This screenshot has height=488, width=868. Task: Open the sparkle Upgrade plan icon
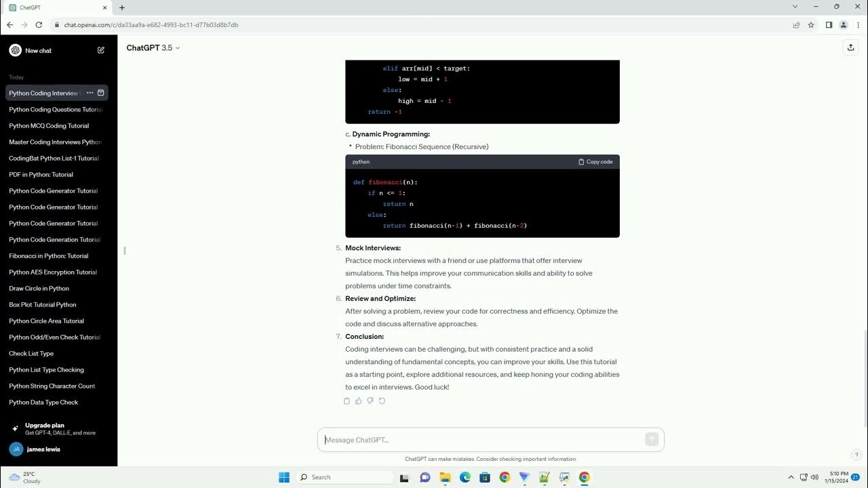click(15, 429)
